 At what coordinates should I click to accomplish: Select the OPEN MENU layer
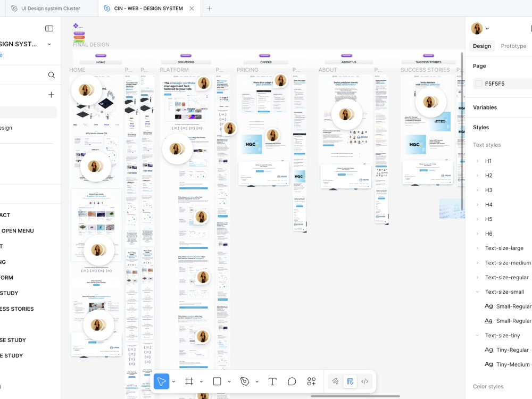(18, 231)
